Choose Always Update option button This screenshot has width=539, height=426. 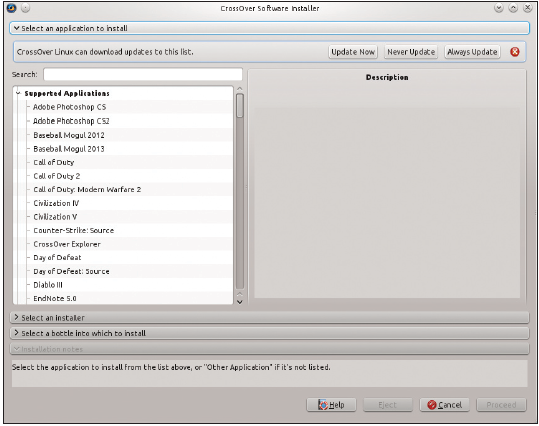(x=472, y=52)
